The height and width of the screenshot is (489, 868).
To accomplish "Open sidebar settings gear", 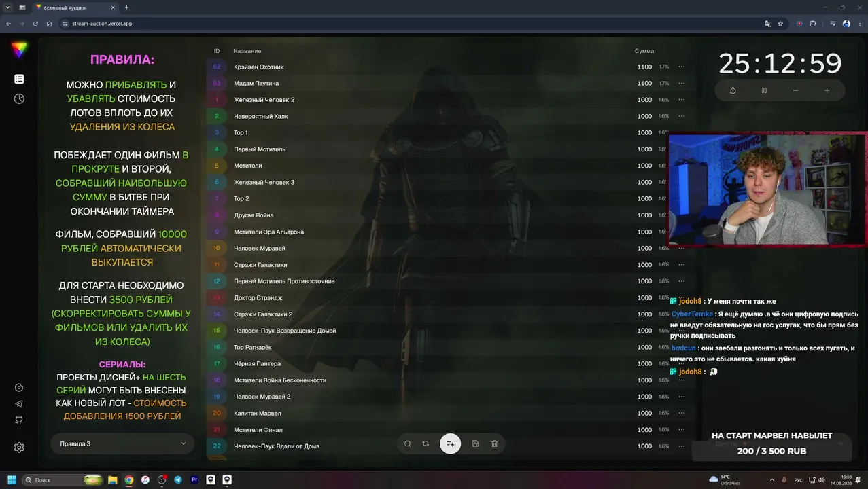I will (x=19, y=448).
